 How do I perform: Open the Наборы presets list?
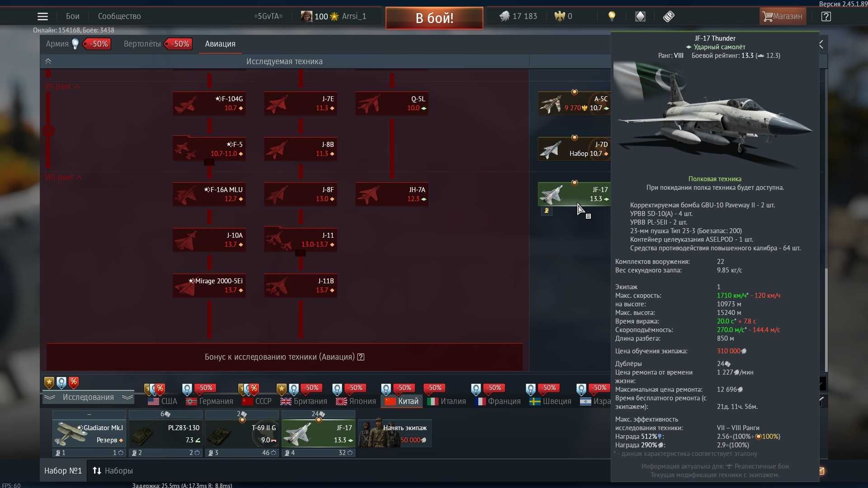tap(113, 471)
